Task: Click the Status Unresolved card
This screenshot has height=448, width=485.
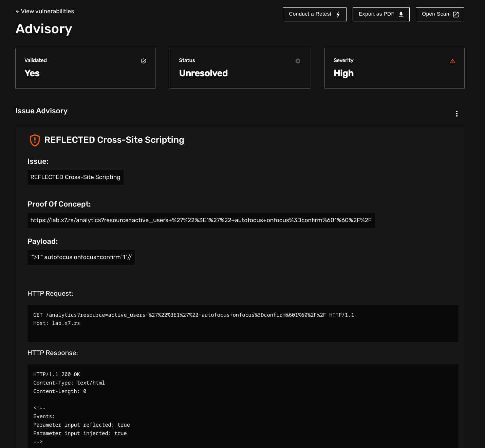Action: point(240,68)
